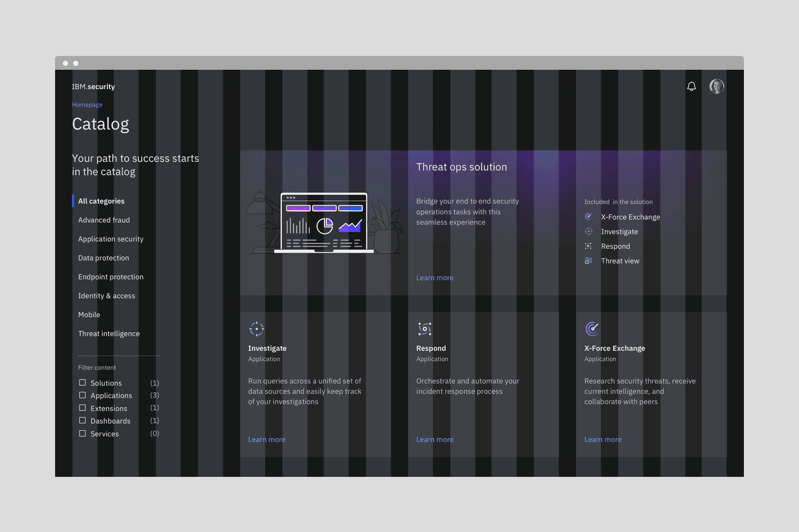
Task: Click the Threat view icon in solution list
Action: pyautogui.click(x=588, y=260)
